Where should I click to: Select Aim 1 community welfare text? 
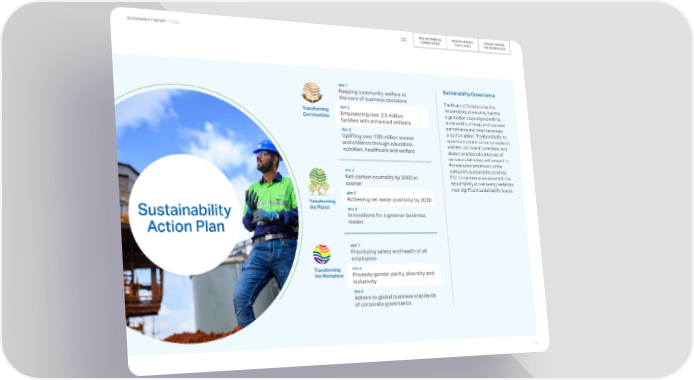coord(372,94)
